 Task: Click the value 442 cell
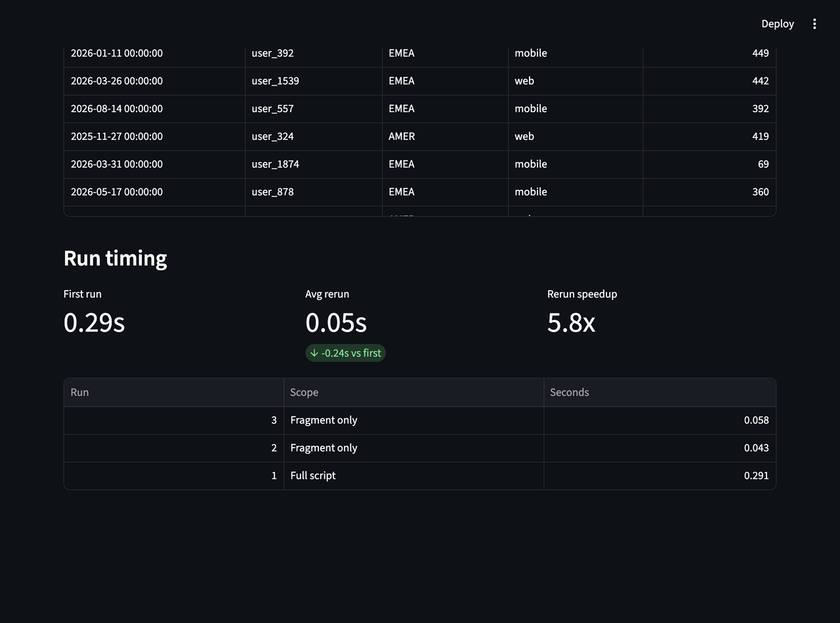click(709, 81)
